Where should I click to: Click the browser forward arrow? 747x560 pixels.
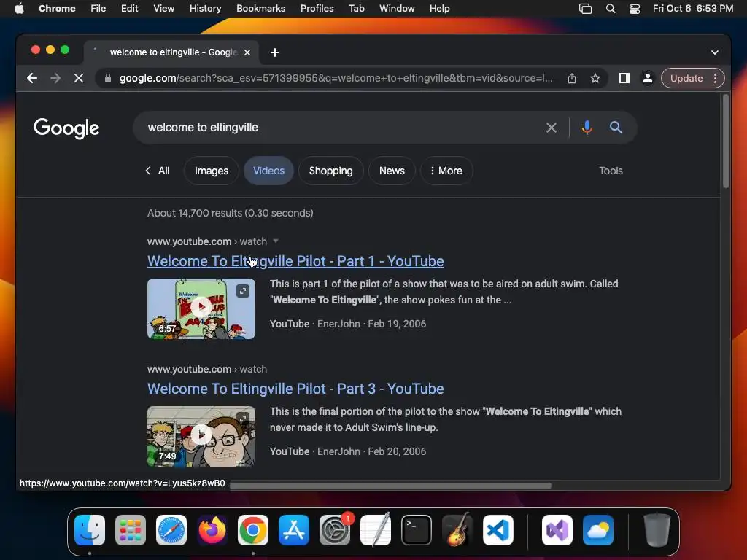click(55, 78)
